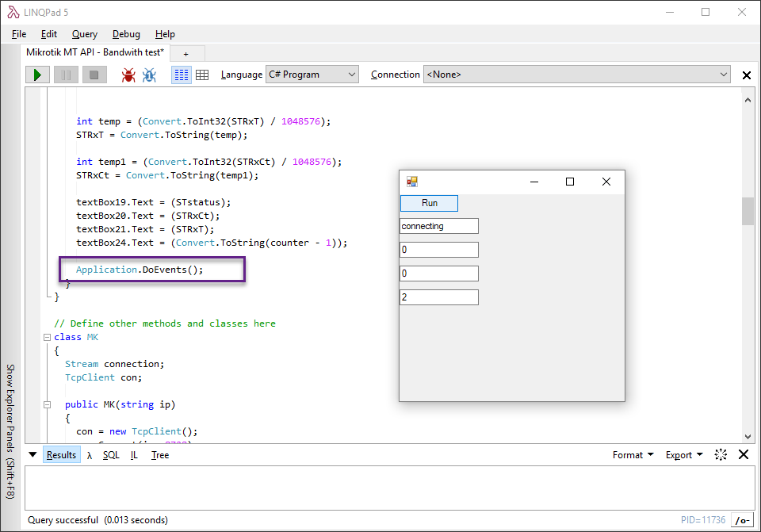Switch results to rich text view icon
Viewport: 761px width, 532px height.
pos(182,75)
